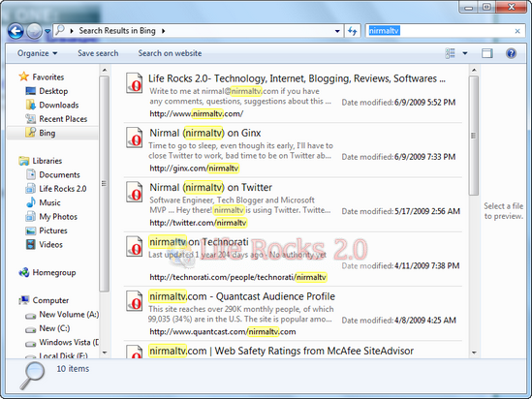The height and width of the screenshot is (399, 532).
Task: Click the Forward navigation arrow button
Action: point(34,32)
